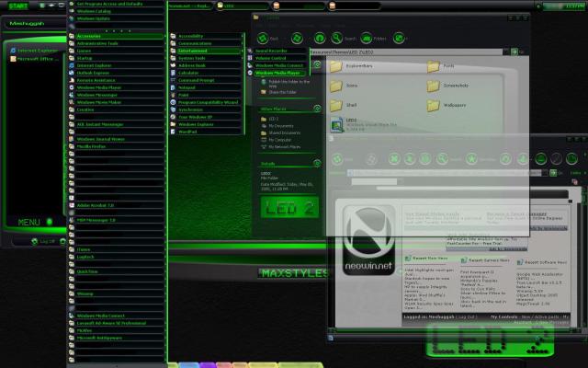Collapse the Details panel
This screenshot has width=588, height=368.
coord(317,164)
